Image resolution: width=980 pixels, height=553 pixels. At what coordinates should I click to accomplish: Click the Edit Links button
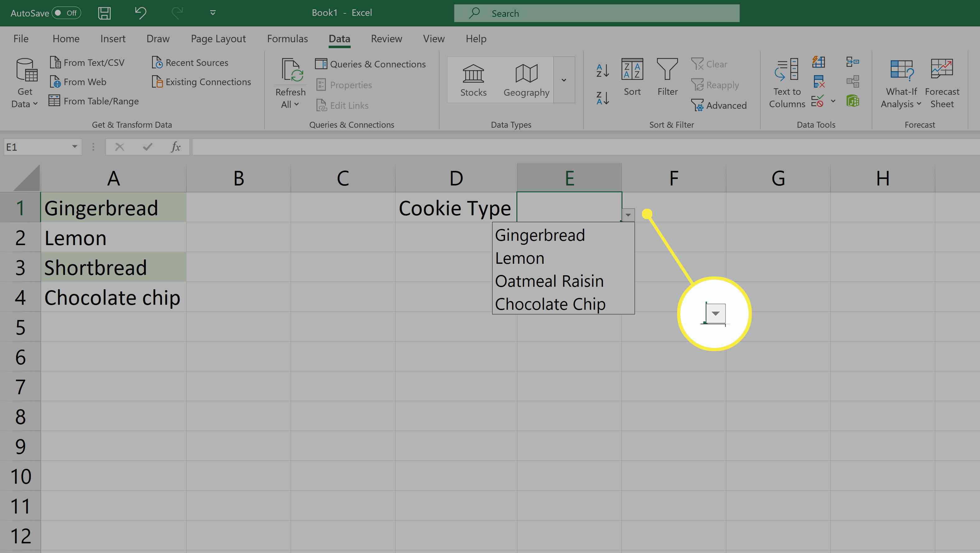[x=342, y=105]
